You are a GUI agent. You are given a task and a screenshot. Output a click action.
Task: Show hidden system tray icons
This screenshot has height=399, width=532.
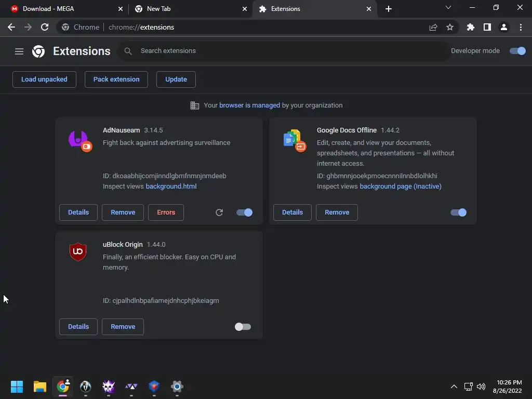point(454,387)
